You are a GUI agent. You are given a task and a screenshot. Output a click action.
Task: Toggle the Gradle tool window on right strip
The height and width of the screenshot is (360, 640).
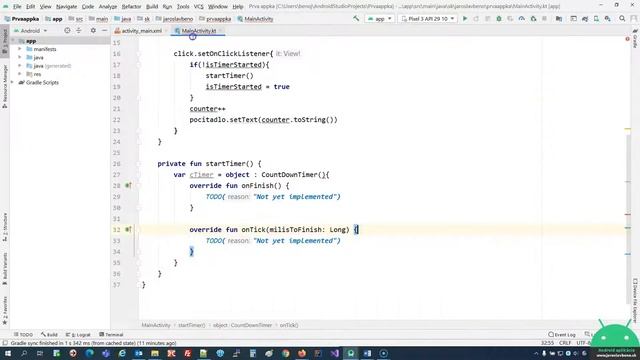[x=636, y=38]
